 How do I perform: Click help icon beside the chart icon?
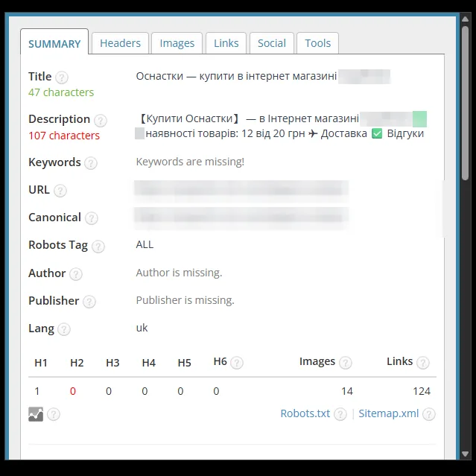[54, 414]
